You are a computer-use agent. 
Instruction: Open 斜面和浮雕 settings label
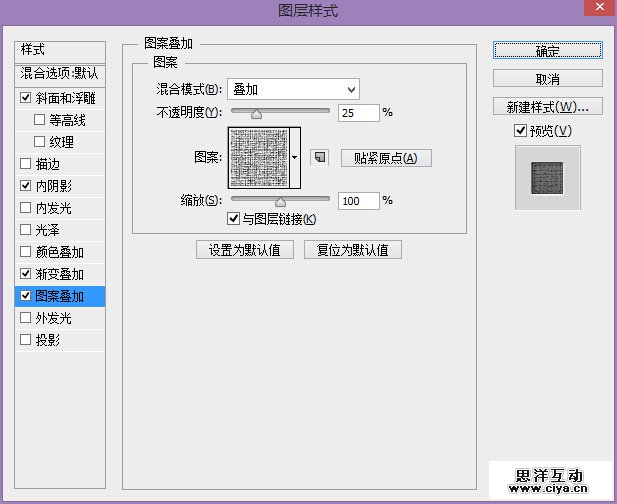coord(65,98)
